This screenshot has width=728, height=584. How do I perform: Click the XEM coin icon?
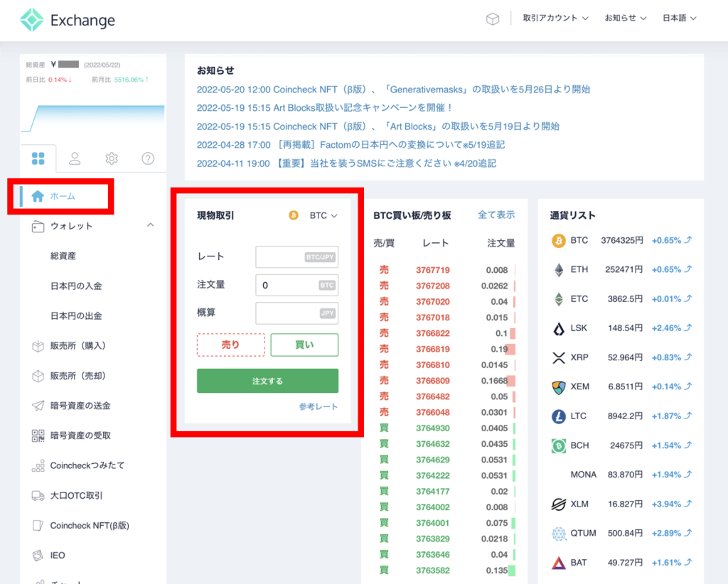click(x=559, y=387)
